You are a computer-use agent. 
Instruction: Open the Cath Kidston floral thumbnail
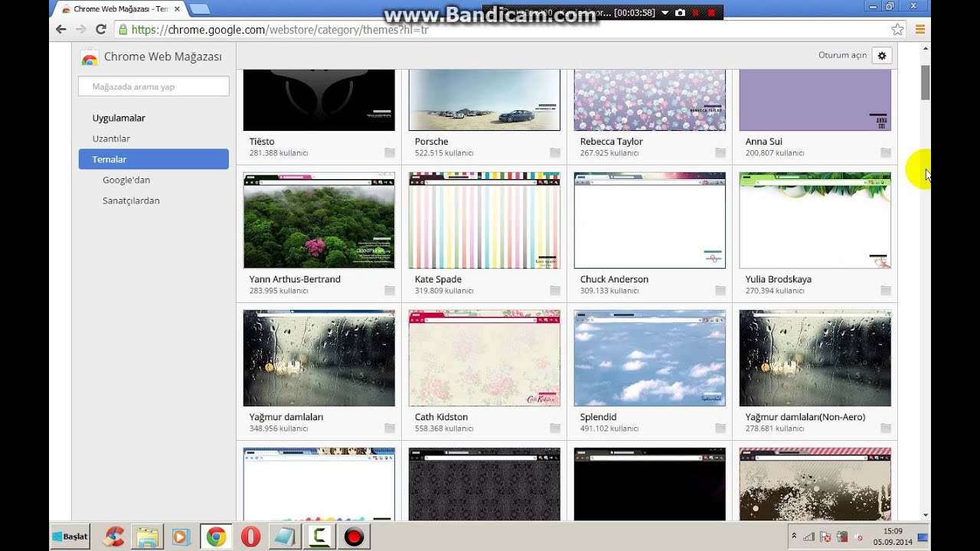point(485,358)
